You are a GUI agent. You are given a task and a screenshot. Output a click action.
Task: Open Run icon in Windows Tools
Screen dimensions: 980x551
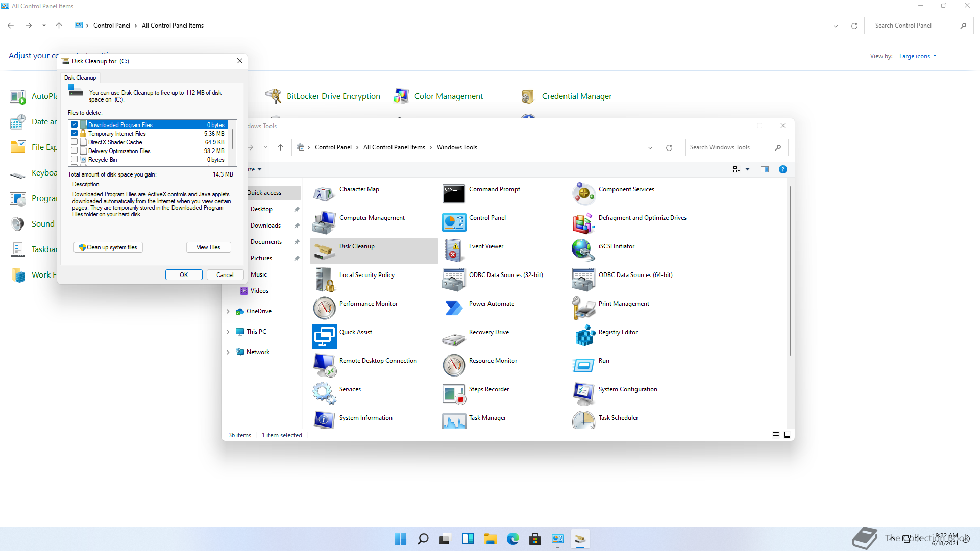pyautogui.click(x=583, y=365)
